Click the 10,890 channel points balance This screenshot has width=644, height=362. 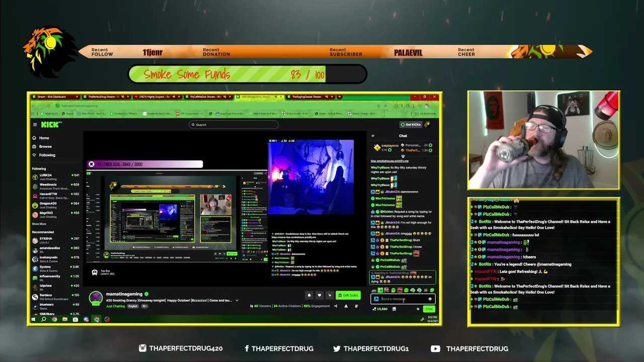coord(380,309)
